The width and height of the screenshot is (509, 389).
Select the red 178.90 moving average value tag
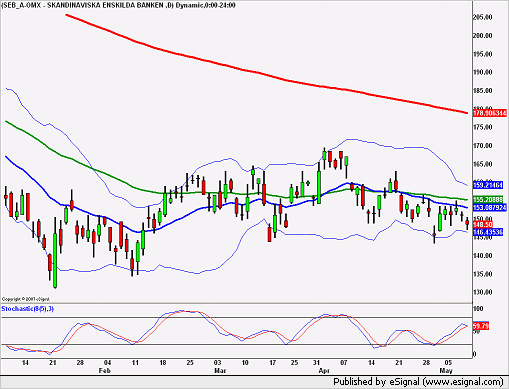490,113
